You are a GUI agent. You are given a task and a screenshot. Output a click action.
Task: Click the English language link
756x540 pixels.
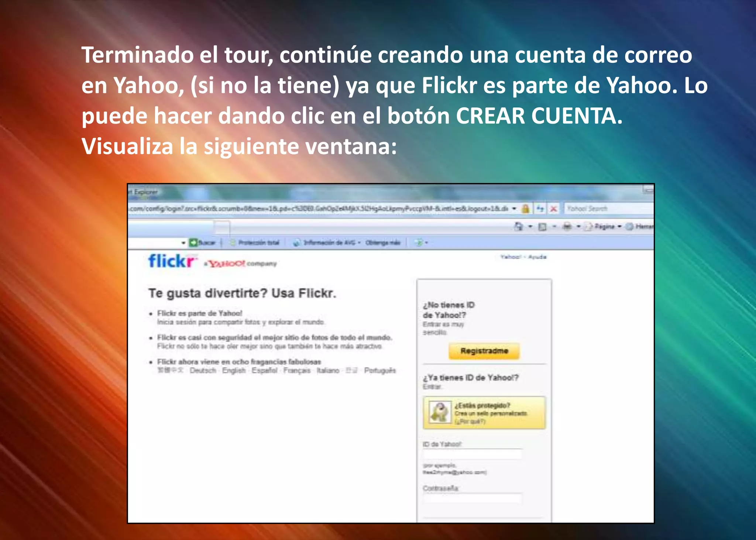[x=234, y=370]
